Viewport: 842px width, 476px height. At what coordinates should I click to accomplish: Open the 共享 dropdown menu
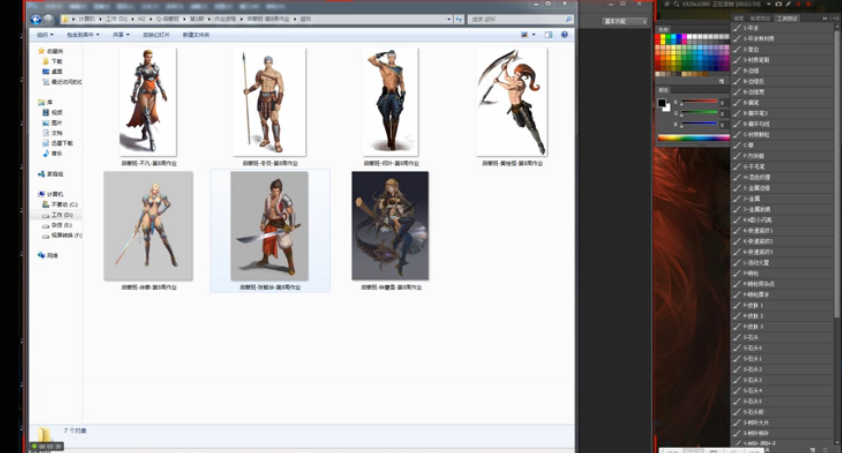pyautogui.click(x=121, y=35)
